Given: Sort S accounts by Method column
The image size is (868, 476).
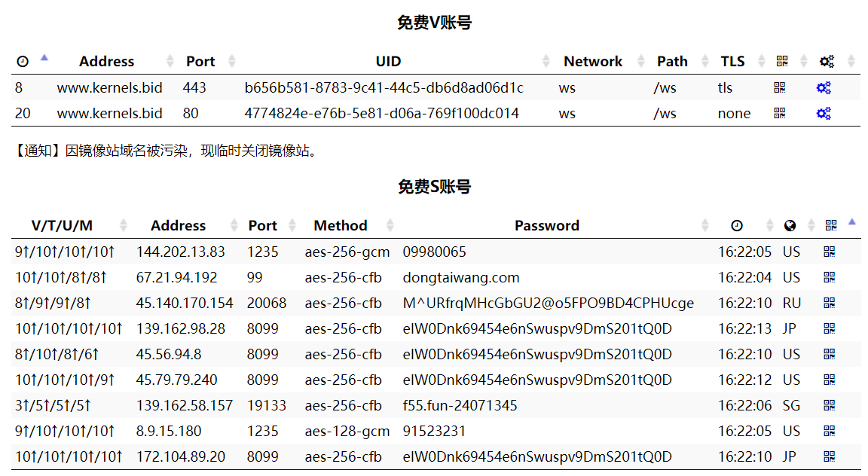Looking at the screenshot, I should click(x=341, y=226).
